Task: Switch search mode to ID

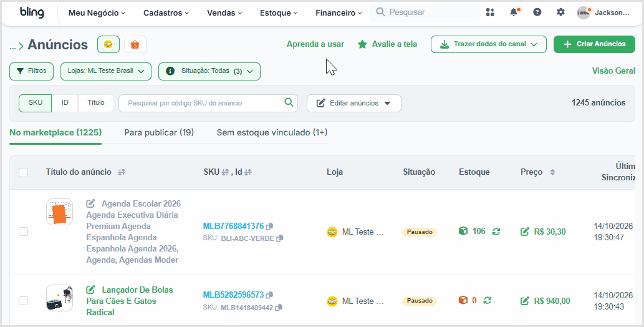Action: 65,103
